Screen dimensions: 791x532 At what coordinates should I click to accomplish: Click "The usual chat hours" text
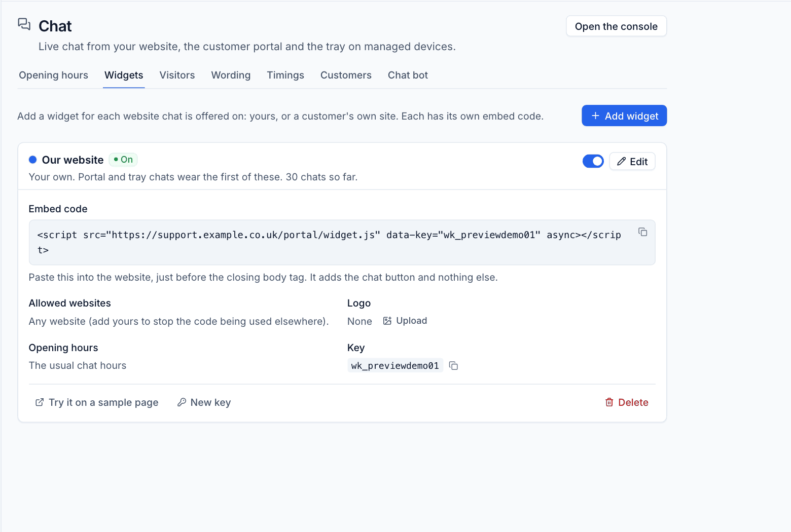pyautogui.click(x=78, y=365)
